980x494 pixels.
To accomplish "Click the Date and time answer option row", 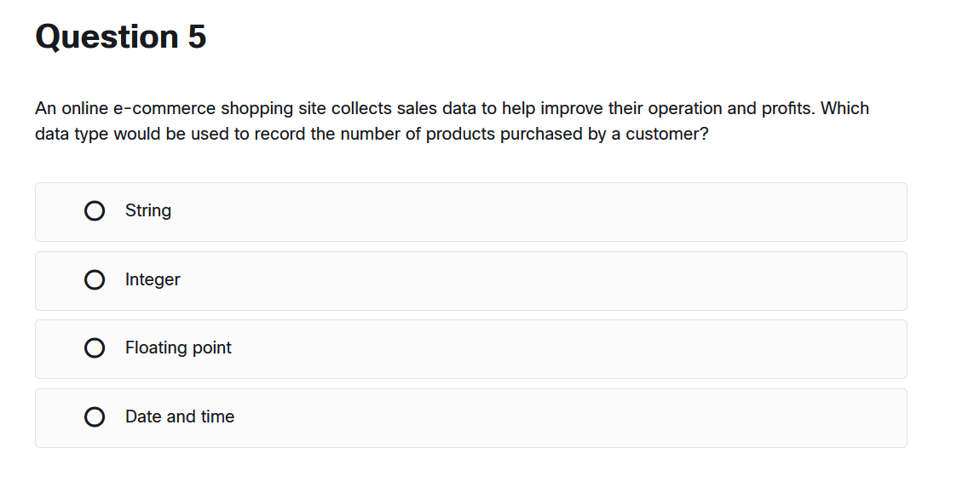I will (x=470, y=417).
